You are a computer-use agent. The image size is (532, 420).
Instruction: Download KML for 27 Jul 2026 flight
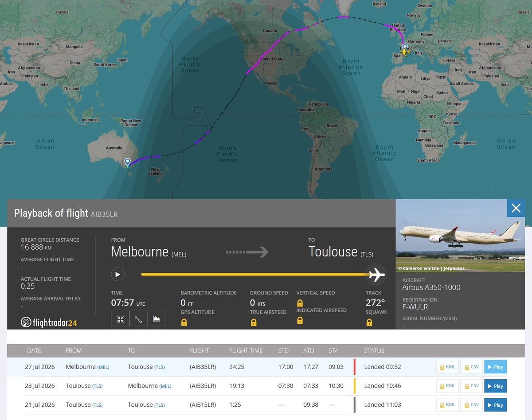447,367
